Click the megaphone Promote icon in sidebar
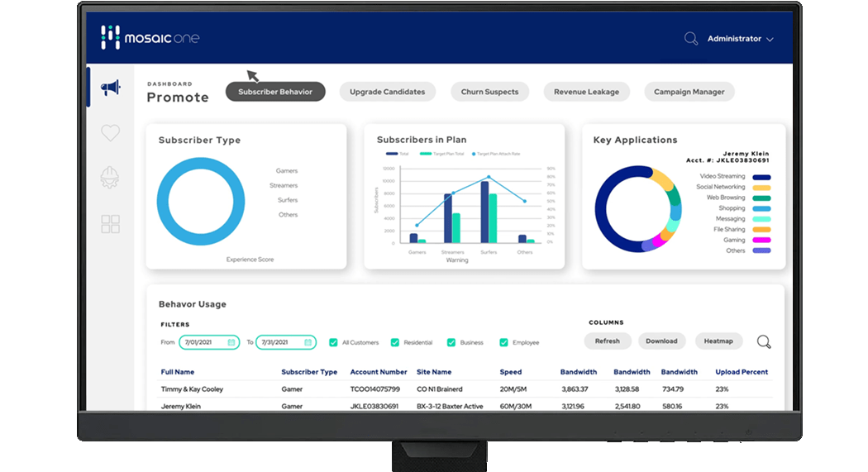The image size is (868, 472). tap(110, 88)
